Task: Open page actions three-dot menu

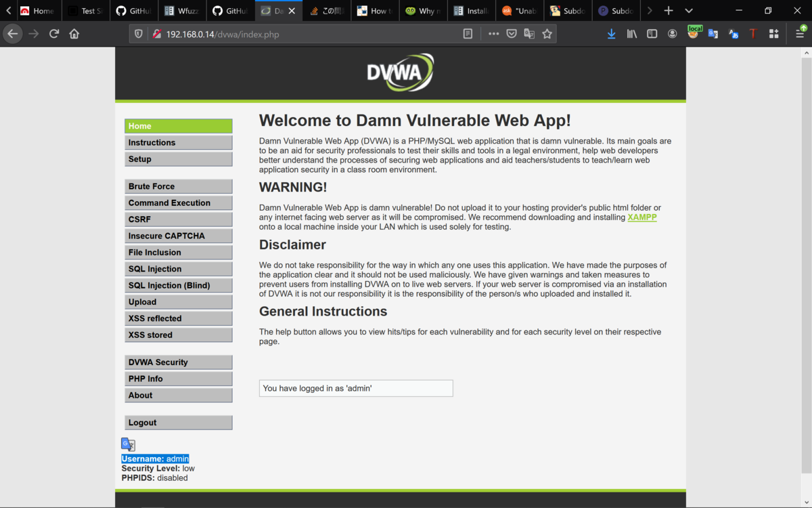Action: coord(493,34)
